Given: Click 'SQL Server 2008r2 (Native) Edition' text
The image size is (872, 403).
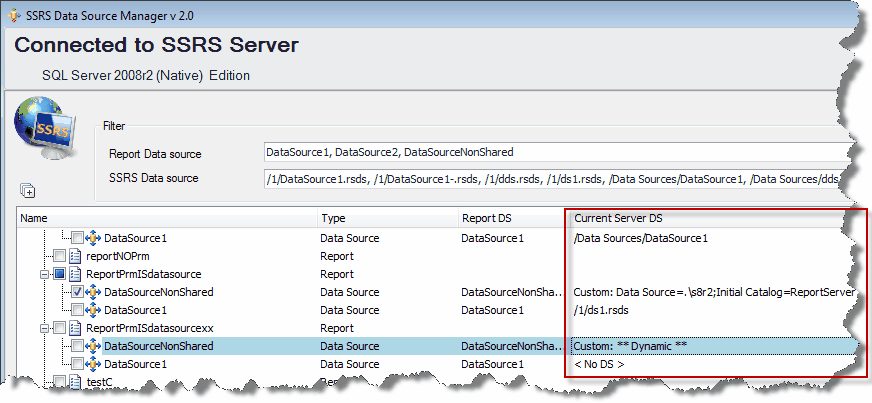Looking at the screenshot, I should (x=146, y=75).
